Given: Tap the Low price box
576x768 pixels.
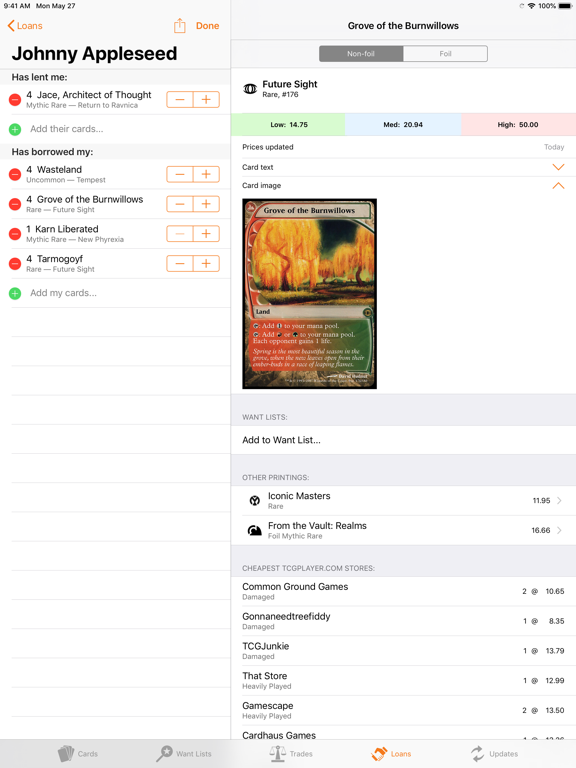Looking at the screenshot, I should (288, 124).
